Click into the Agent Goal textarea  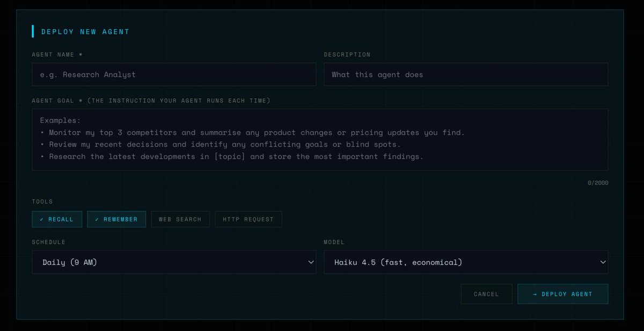320,140
